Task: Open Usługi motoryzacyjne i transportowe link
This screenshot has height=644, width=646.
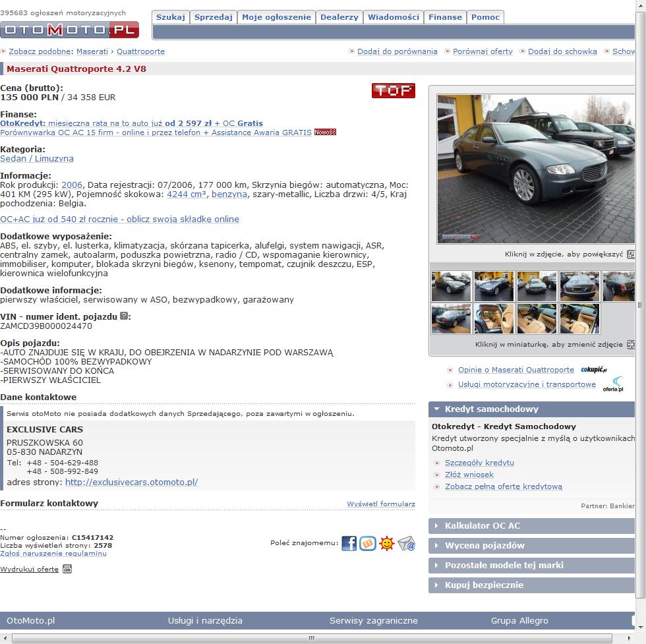Action: [x=527, y=384]
